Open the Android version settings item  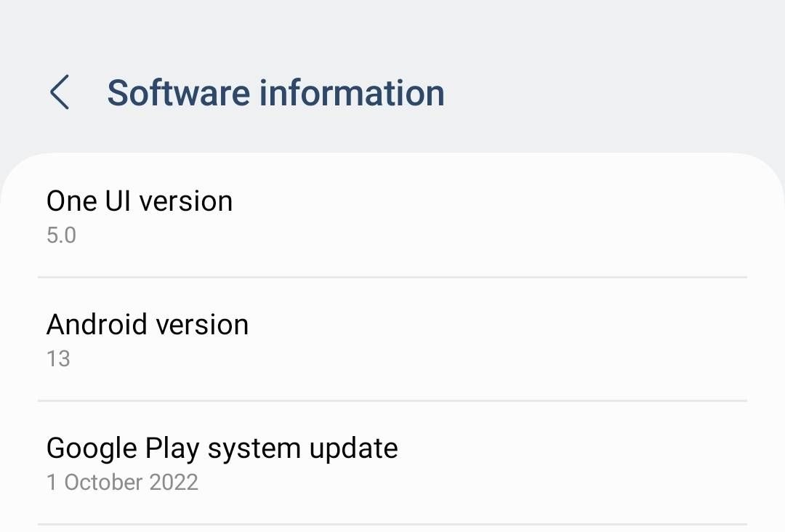392,338
